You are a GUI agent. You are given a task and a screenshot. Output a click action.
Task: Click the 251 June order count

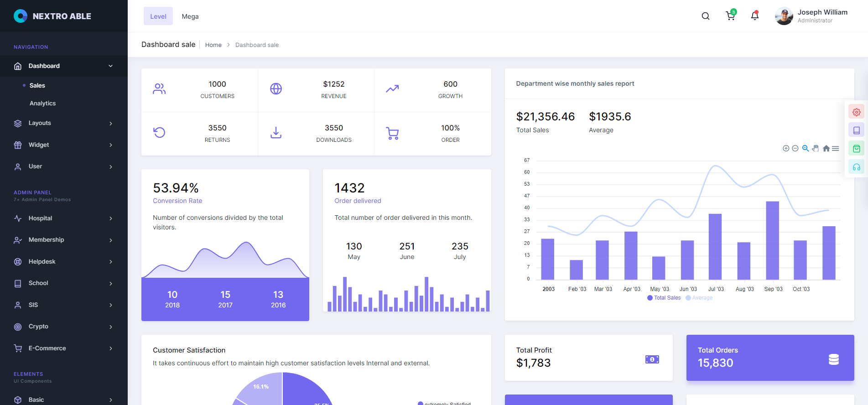(407, 246)
